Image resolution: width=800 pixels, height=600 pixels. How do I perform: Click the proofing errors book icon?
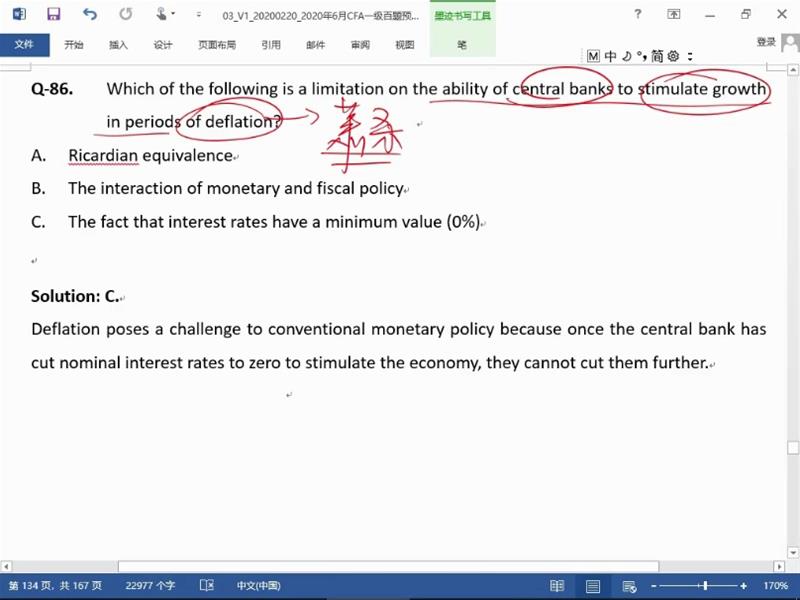point(207,586)
